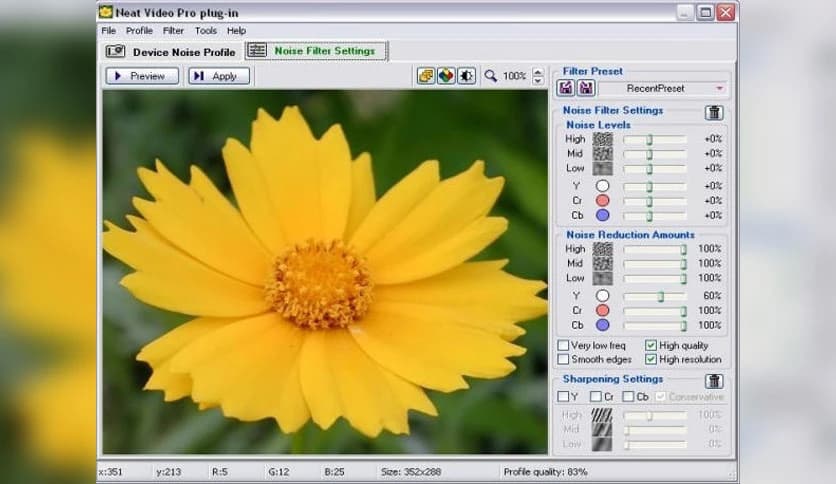Open the Help menu
This screenshot has width=836, height=484.
[236, 30]
